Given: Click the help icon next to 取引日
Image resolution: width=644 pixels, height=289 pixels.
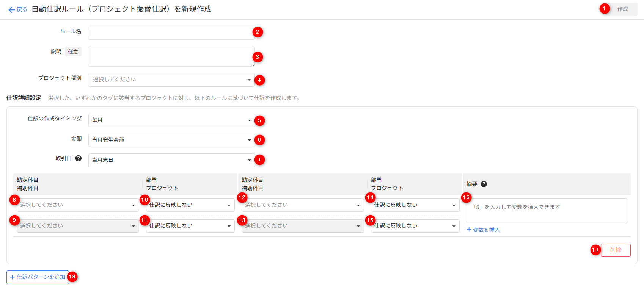Looking at the screenshot, I should point(79,158).
